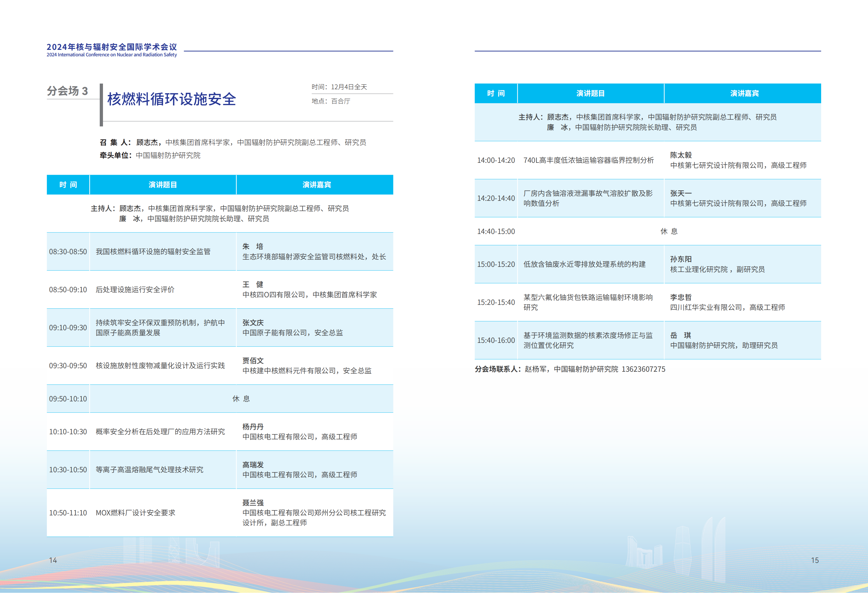Click speaker name 杨丹丹

[x=253, y=427]
